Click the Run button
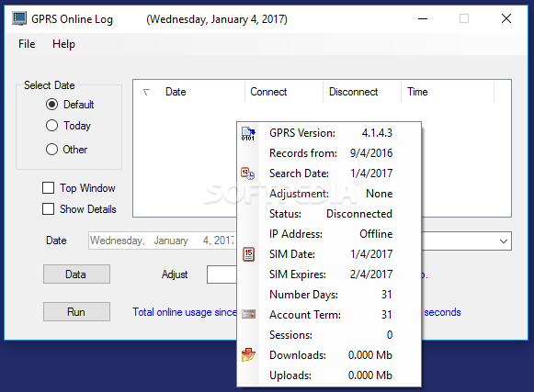 76,312
